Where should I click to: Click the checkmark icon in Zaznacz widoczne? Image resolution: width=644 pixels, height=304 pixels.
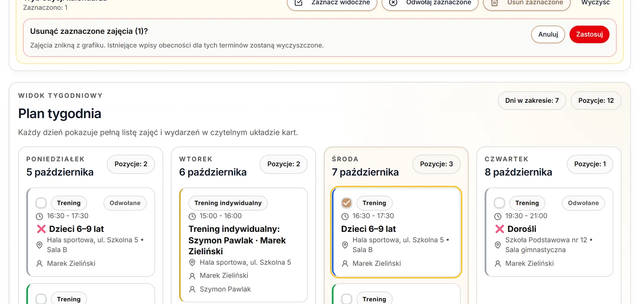click(x=298, y=3)
